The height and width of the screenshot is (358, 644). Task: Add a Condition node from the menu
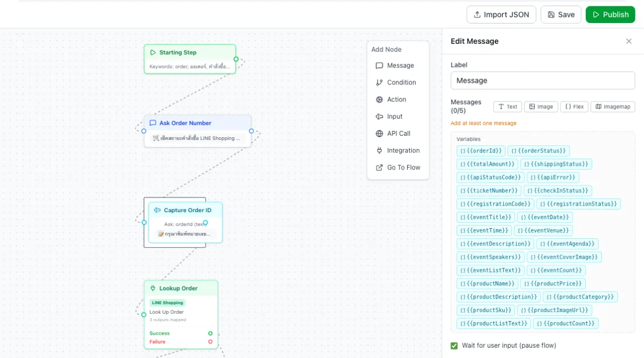tap(398, 82)
